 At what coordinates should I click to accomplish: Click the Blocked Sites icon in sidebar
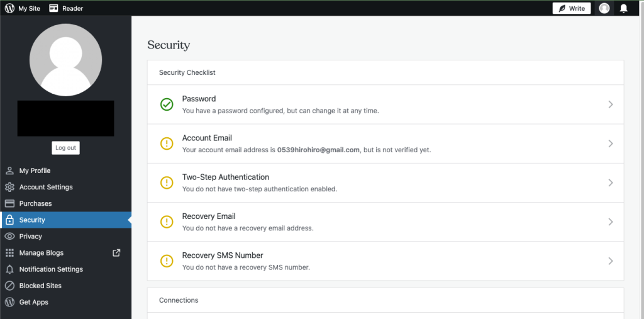(9, 286)
